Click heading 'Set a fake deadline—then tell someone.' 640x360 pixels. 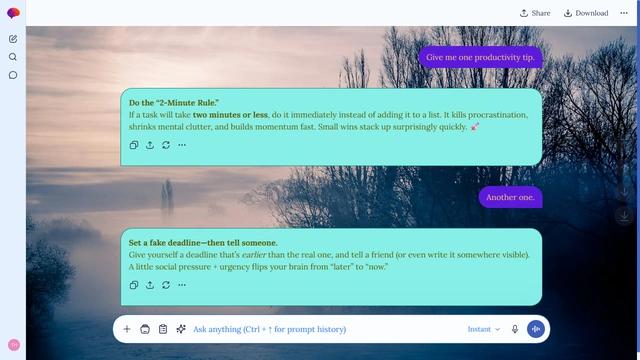203,243
